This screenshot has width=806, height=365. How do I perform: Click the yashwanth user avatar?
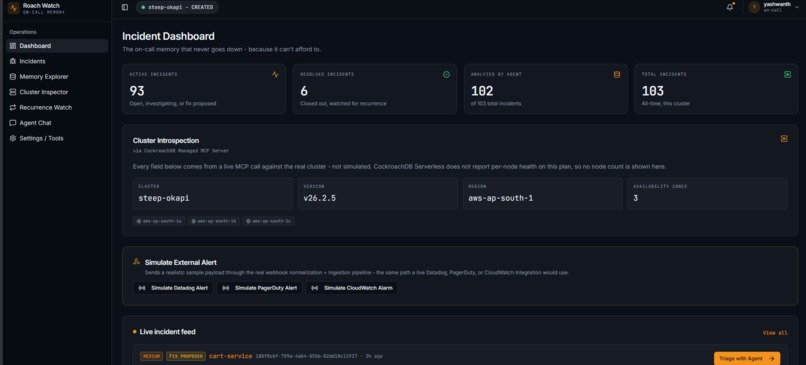(x=754, y=7)
